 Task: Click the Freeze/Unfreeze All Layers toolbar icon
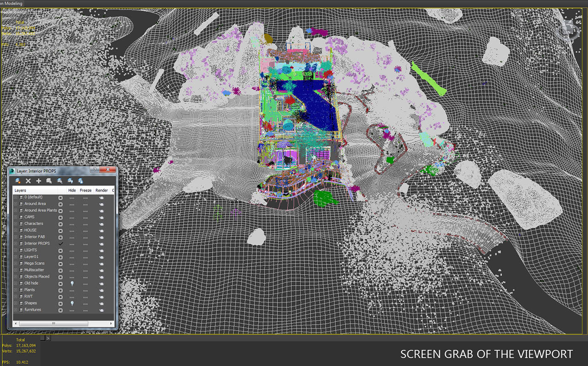point(81,181)
